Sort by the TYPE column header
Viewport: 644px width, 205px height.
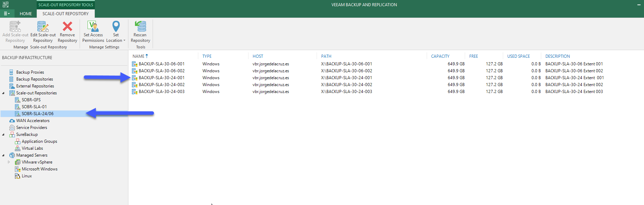click(207, 56)
